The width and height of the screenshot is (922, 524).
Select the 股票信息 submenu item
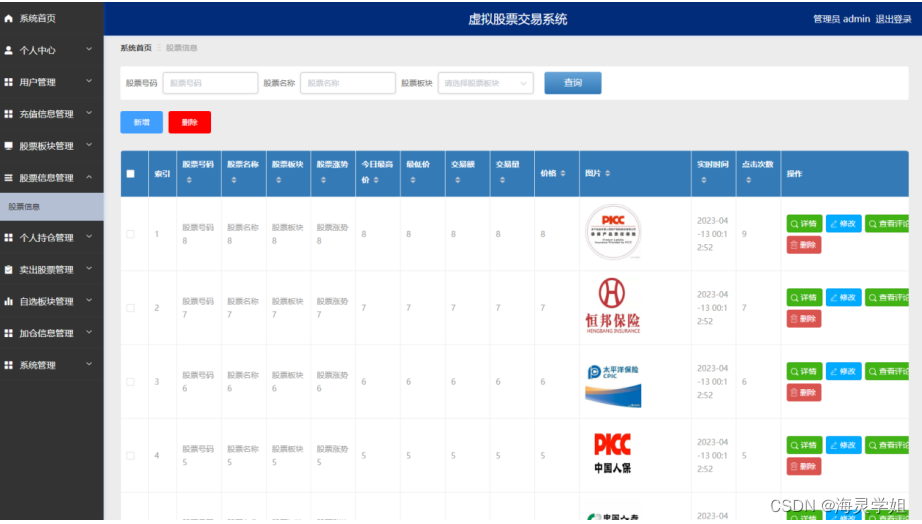coord(52,207)
